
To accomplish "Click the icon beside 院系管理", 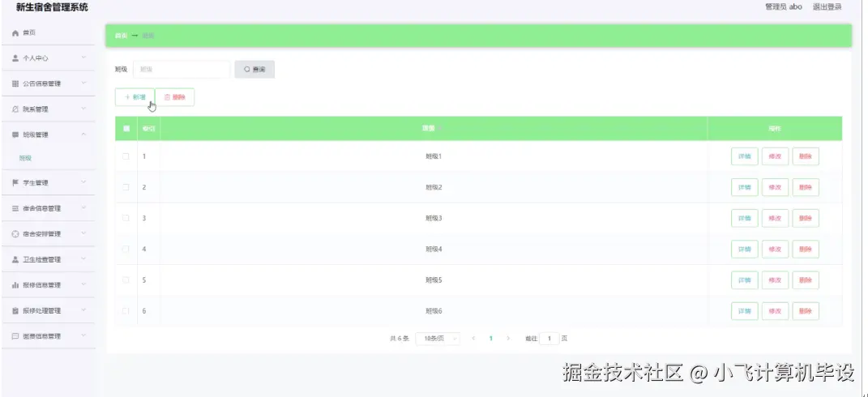I will click(15, 109).
